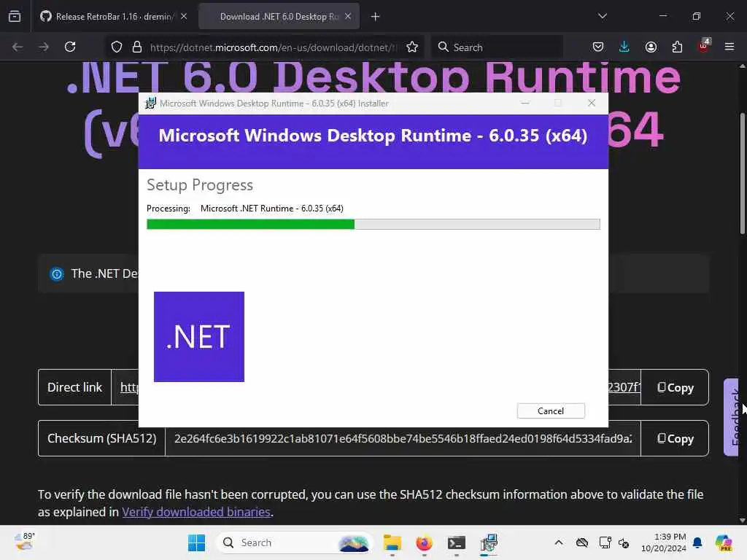Click the OneDrive cloud tray icon
This screenshot has width=747, height=560.
tap(582, 542)
